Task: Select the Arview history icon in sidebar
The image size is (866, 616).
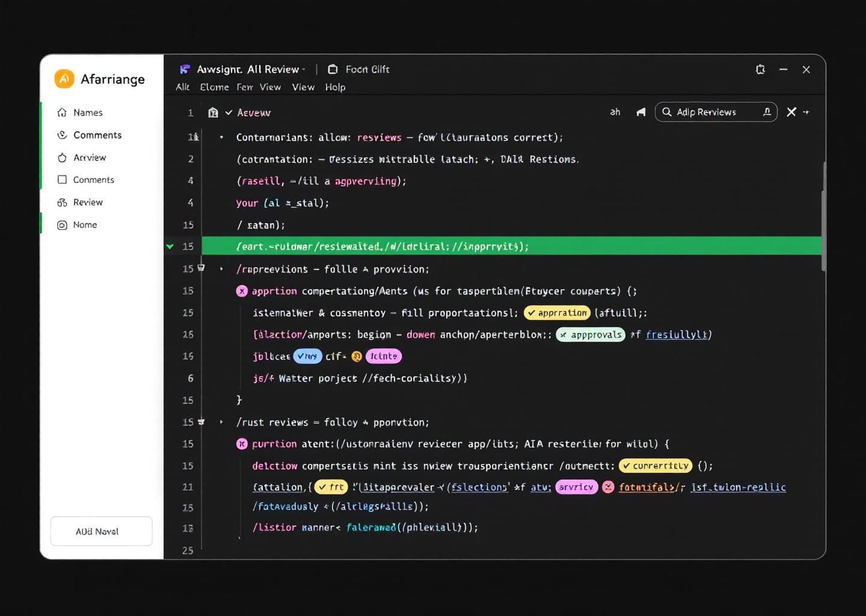Action: 63,158
